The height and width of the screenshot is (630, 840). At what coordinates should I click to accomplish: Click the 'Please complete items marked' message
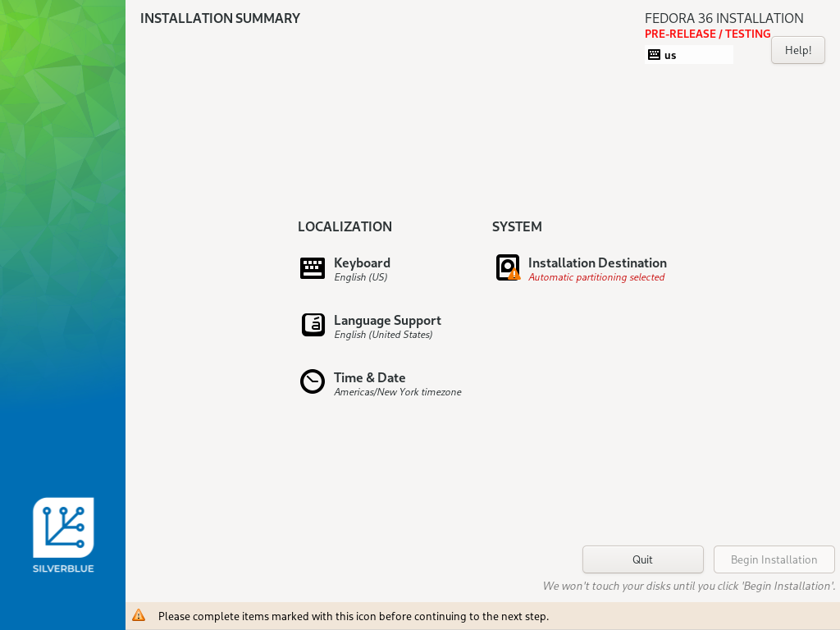point(354,616)
